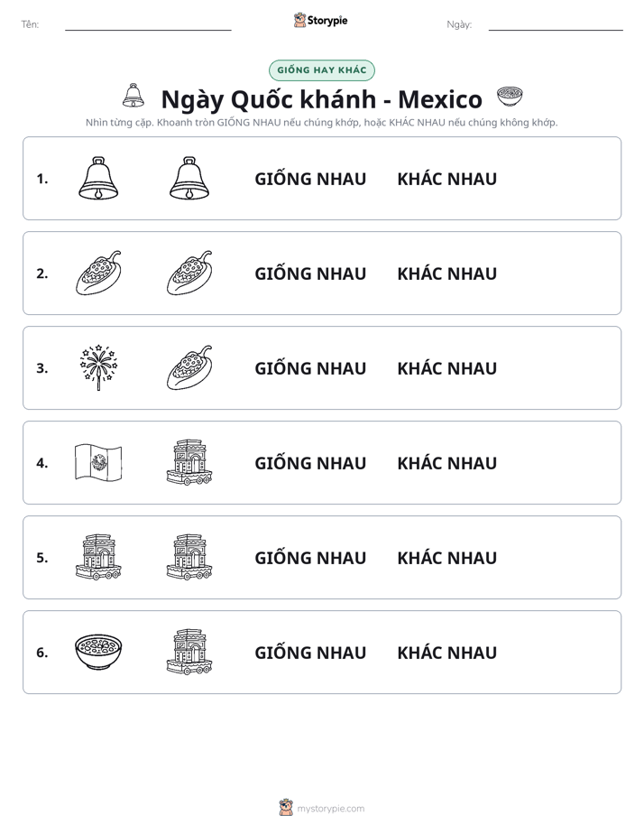
Task: Choose GIỐNG NHAU for row 5
Action: (x=310, y=558)
